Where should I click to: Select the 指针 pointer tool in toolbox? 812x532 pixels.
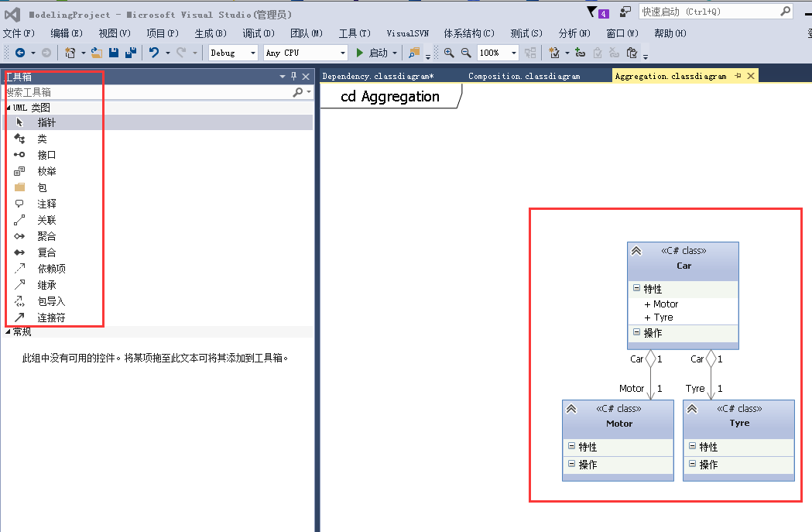tap(157, 123)
